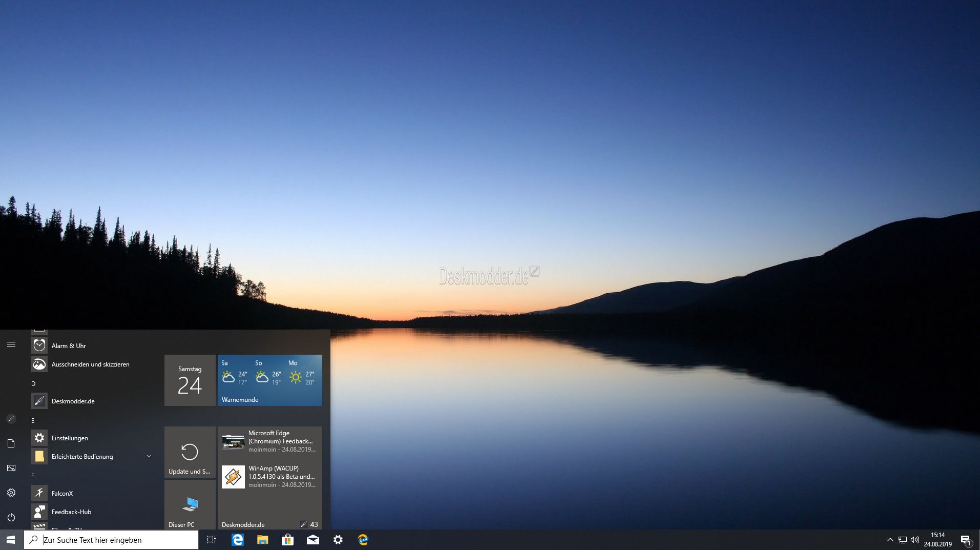Screen dimensions: 980x550
Task: Show hidden system tray icons
Action: 890,540
